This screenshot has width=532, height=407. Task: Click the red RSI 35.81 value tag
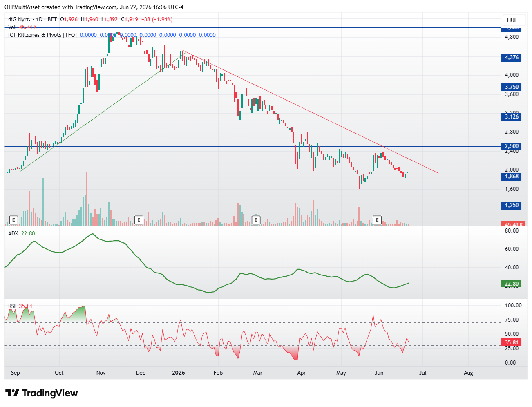click(x=512, y=342)
